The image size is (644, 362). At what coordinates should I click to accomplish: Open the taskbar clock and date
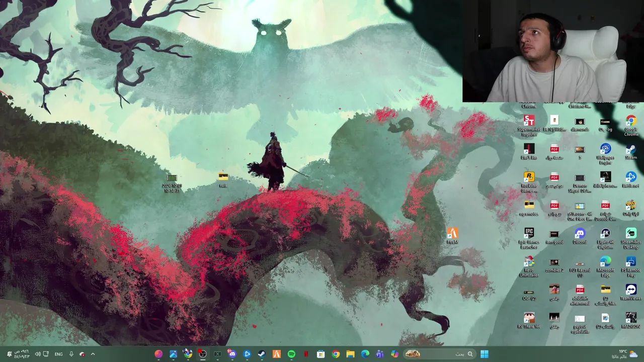(21, 354)
